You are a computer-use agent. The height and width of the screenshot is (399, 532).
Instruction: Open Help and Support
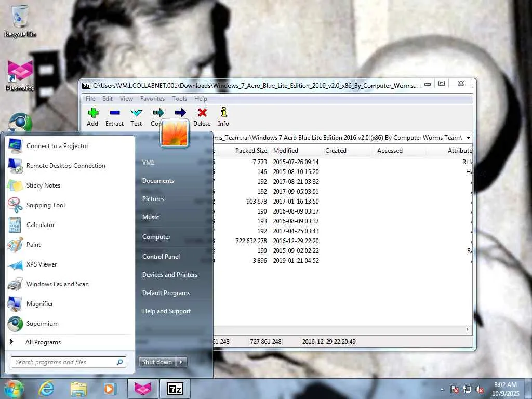pos(167,311)
